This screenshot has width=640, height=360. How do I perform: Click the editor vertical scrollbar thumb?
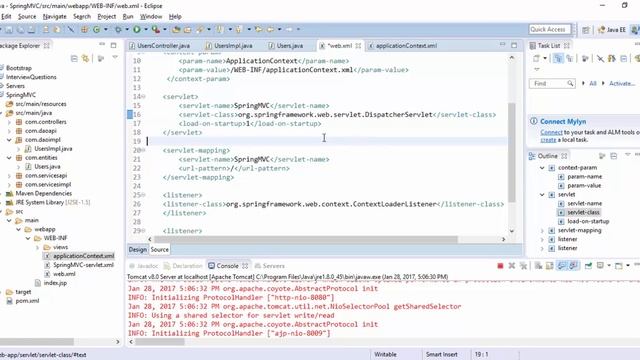tap(511, 152)
